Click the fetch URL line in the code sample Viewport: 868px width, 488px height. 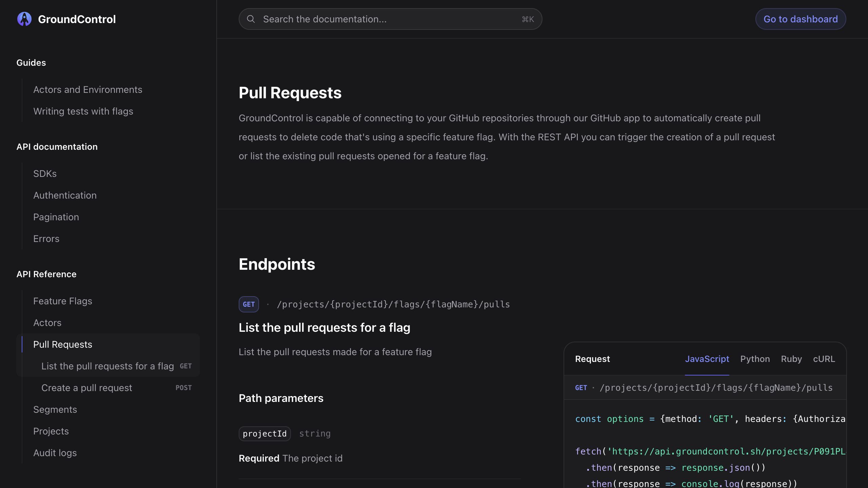pyautogui.click(x=710, y=451)
